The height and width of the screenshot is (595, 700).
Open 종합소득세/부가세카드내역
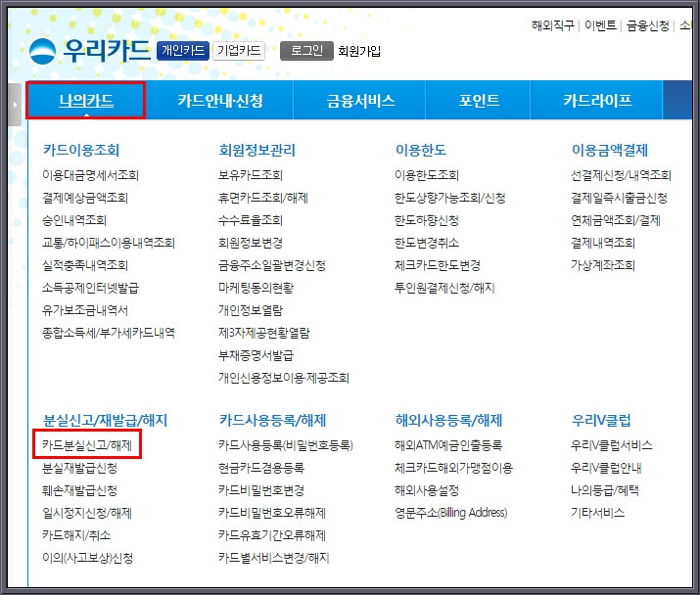109,333
